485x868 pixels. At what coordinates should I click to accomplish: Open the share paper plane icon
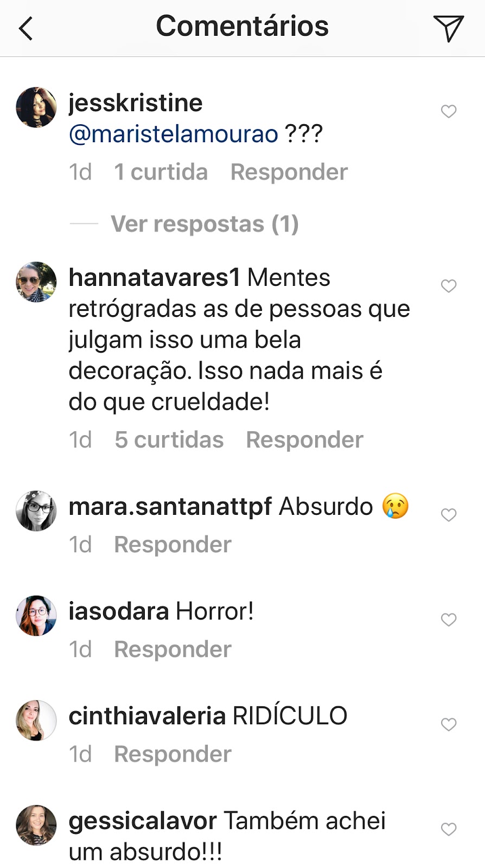448,28
